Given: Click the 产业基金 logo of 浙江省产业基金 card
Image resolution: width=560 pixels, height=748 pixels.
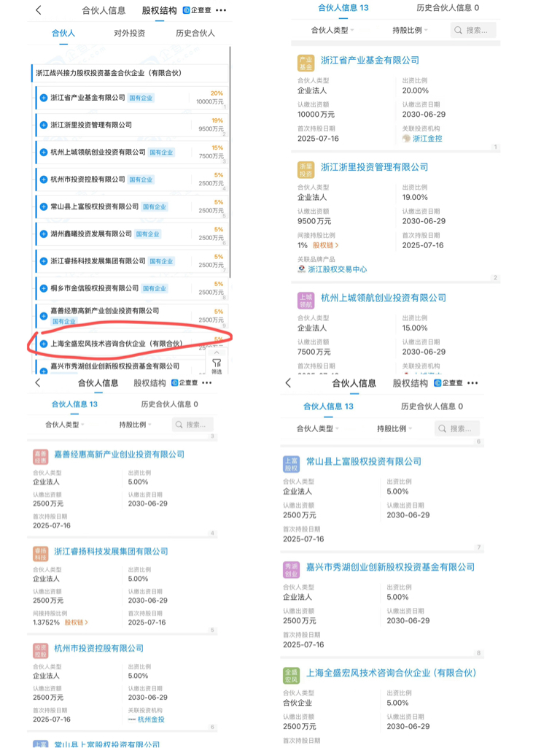Looking at the screenshot, I should point(306,63).
